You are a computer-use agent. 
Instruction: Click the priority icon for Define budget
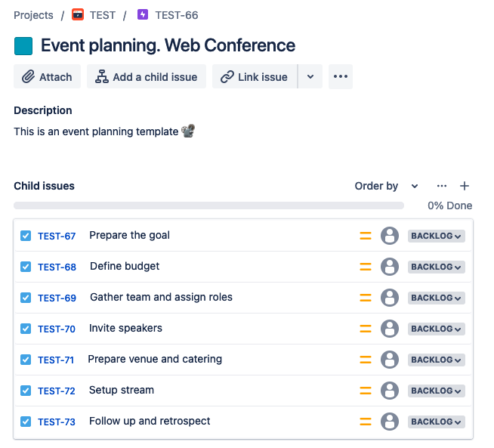click(366, 267)
